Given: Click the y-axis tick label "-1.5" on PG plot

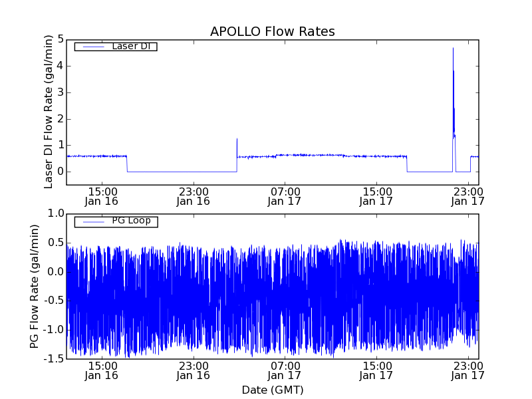Looking at the screenshot, I should click(x=54, y=358).
